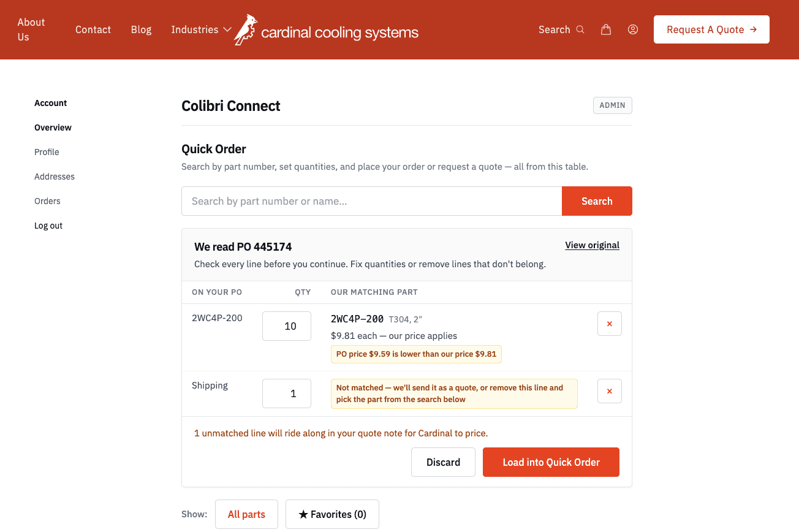This screenshot has width=799, height=532.
Task: Open Addresses in the account sidebar
Action: [55, 177]
